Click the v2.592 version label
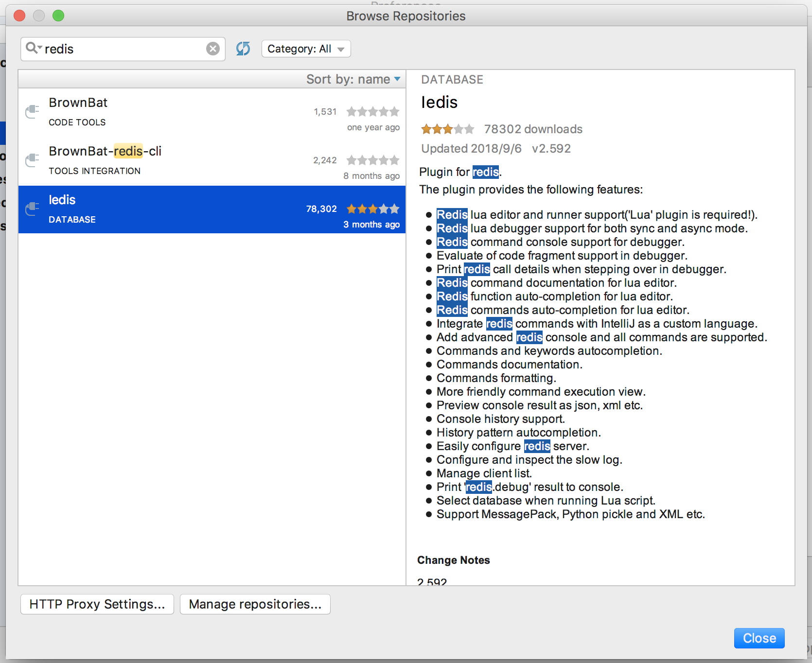 (551, 149)
